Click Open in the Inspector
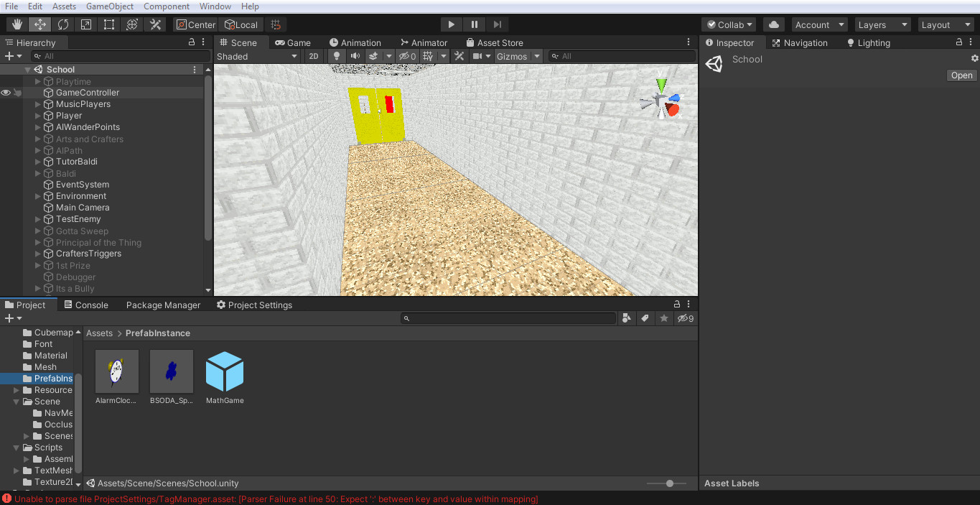Viewport: 980px width, 505px height. coord(961,75)
